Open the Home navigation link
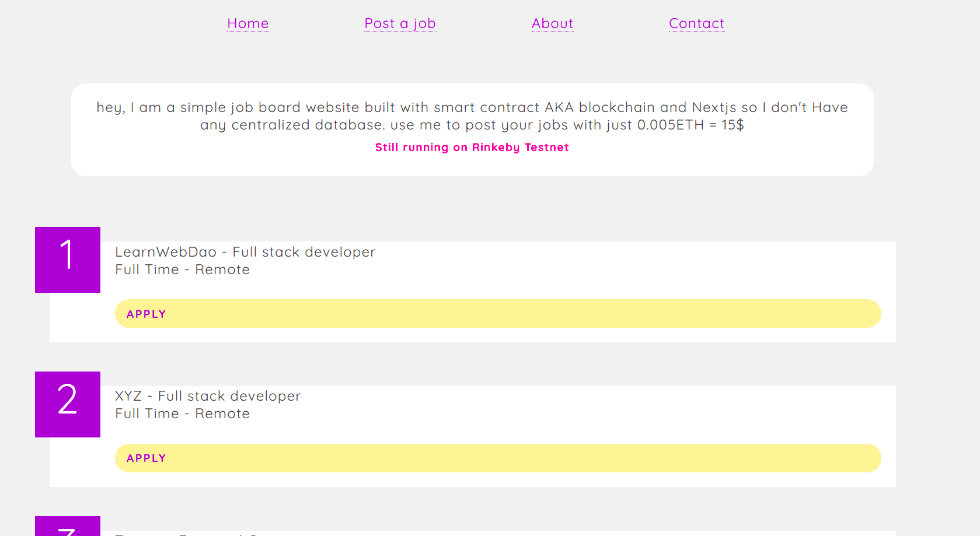 (247, 23)
